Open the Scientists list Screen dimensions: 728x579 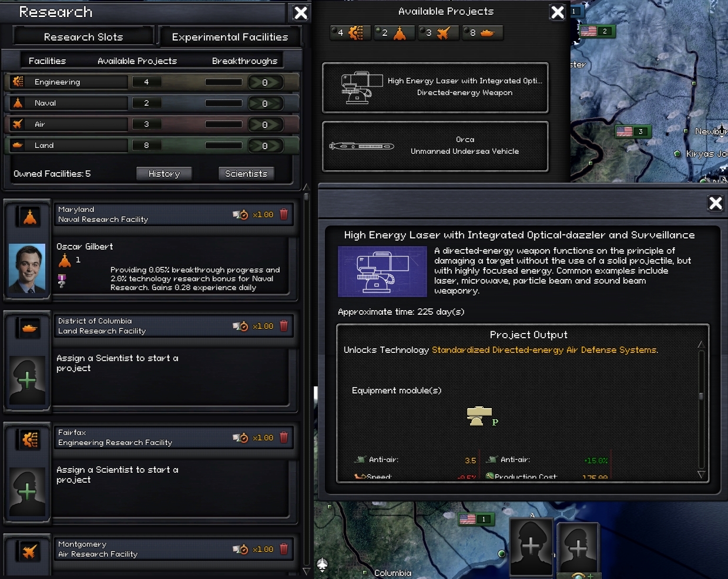click(x=246, y=174)
